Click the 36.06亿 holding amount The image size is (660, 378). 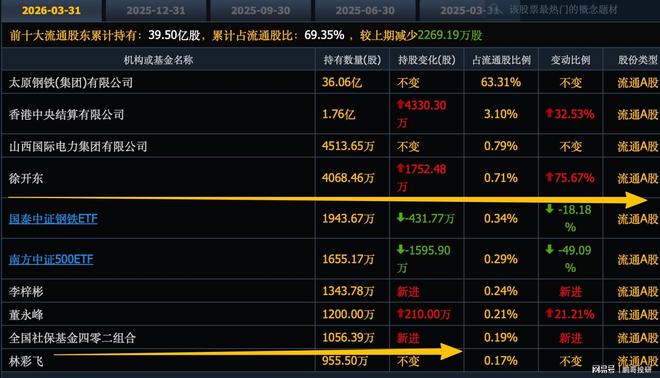tap(342, 82)
